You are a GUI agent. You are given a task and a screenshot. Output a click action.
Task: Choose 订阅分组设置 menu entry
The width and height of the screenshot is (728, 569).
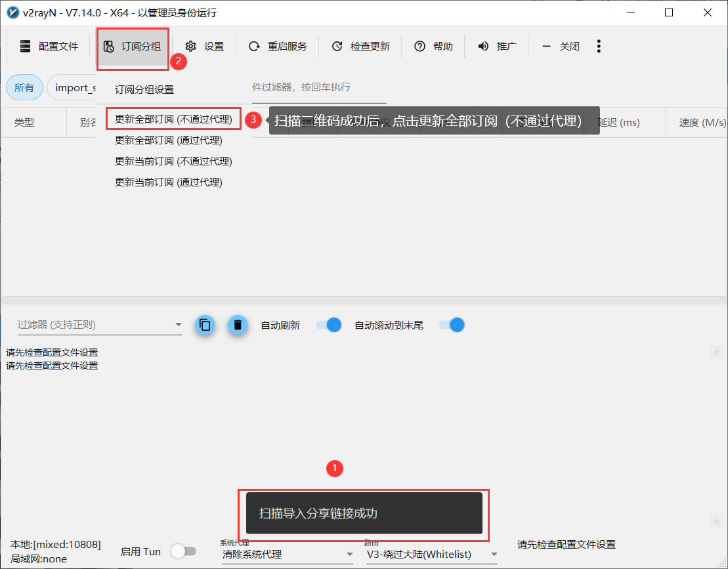[144, 90]
